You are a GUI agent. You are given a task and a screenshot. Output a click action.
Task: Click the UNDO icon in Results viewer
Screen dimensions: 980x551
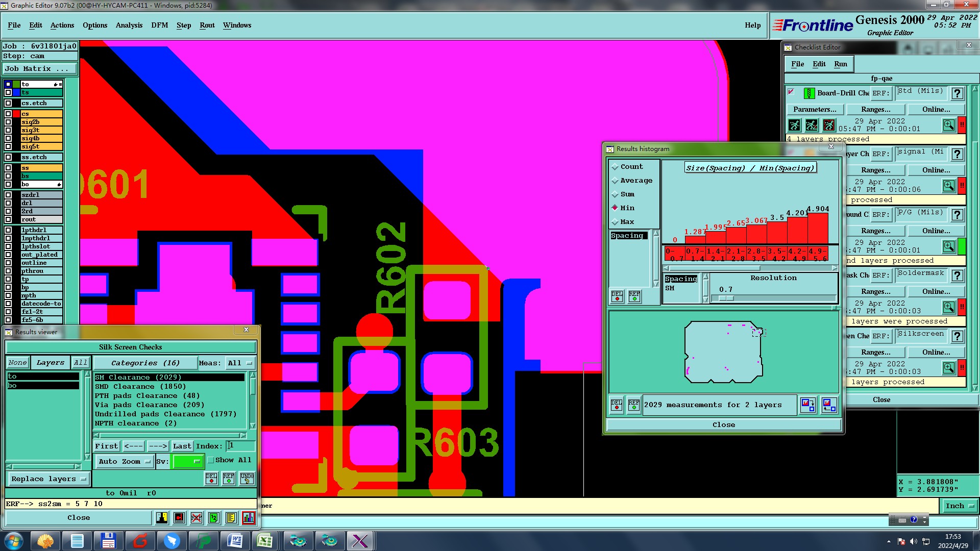pyautogui.click(x=247, y=479)
